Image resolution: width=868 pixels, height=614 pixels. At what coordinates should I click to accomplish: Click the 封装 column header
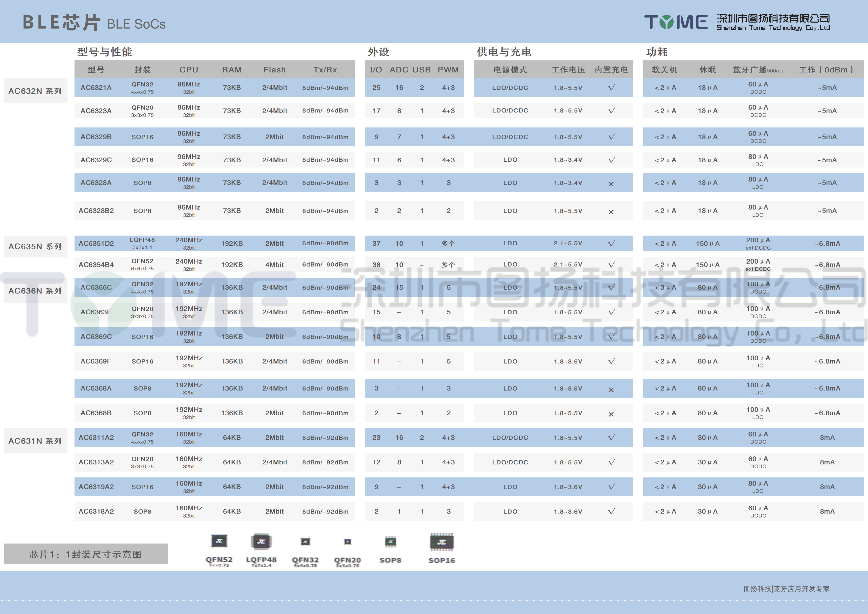142,70
